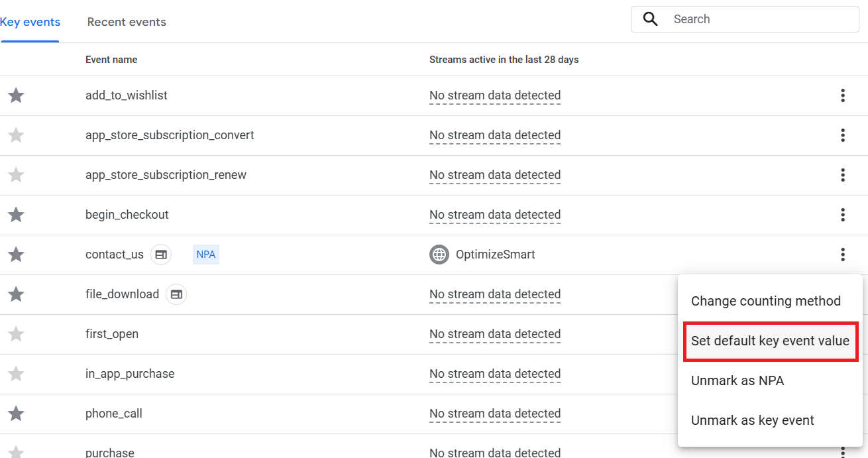
Task: Click the web stream globe icon beside OptimizeSmart
Action: tap(439, 255)
